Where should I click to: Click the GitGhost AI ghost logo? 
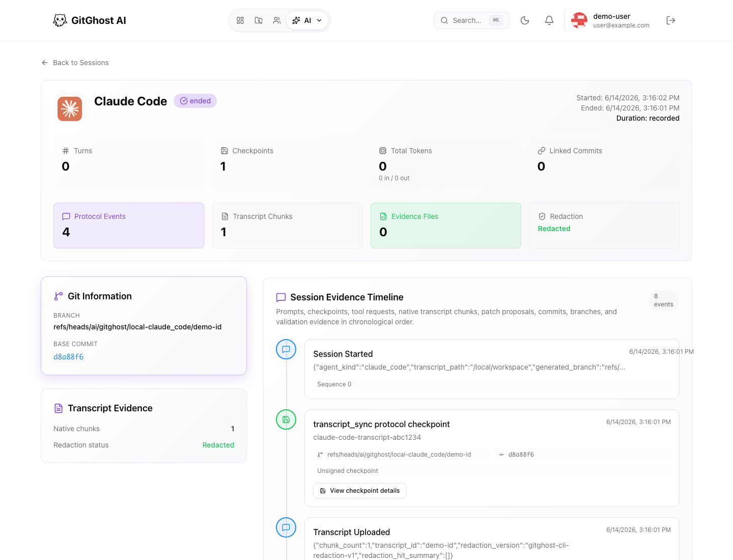tap(60, 20)
